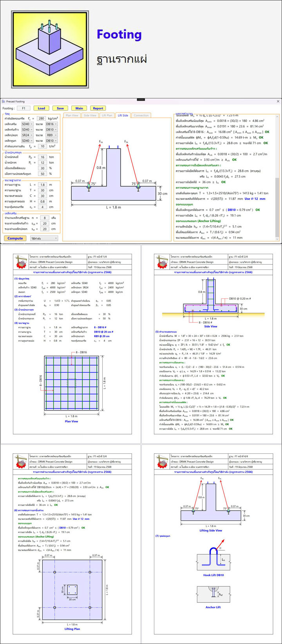Screen dimensions: 282x644
Task: Click the L footing length field 1.8
Action: [x=42, y=184]
